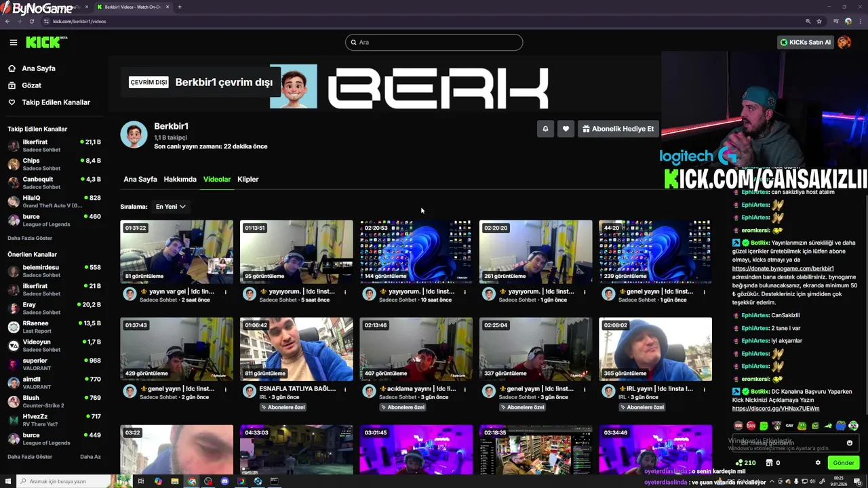The width and height of the screenshot is (868, 488).
Task: Open the chat shop icon
Action: click(x=769, y=463)
